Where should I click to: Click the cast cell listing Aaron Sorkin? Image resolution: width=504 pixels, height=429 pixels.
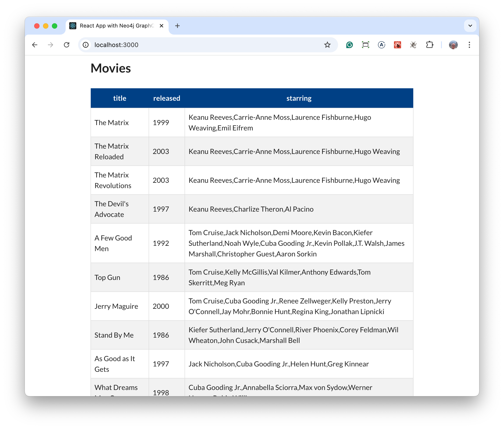point(299,243)
